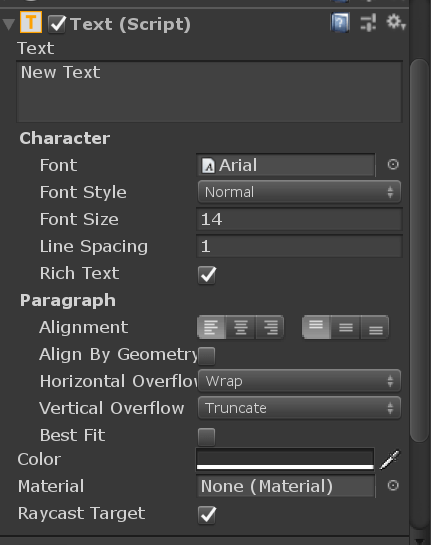Screen dimensions: 431x545
Task: Uncheck the Rich Text option
Action: (207, 275)
